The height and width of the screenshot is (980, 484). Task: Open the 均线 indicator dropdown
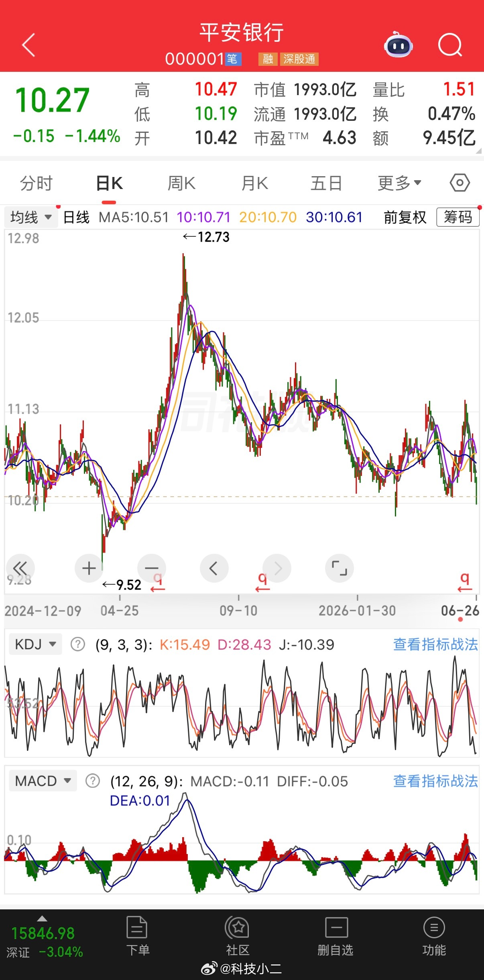(31, 217)
